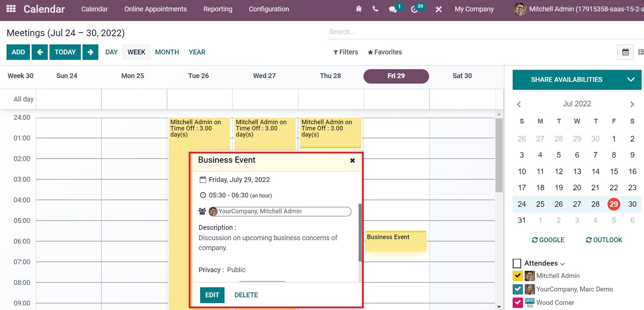Select the Fri 29 column header
This screenshot has height=310, width=644.
click(x=396, y=76)
